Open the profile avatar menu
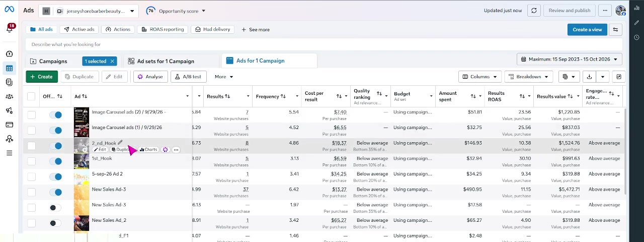The image size is (644, 242). (x=620, y=11)
